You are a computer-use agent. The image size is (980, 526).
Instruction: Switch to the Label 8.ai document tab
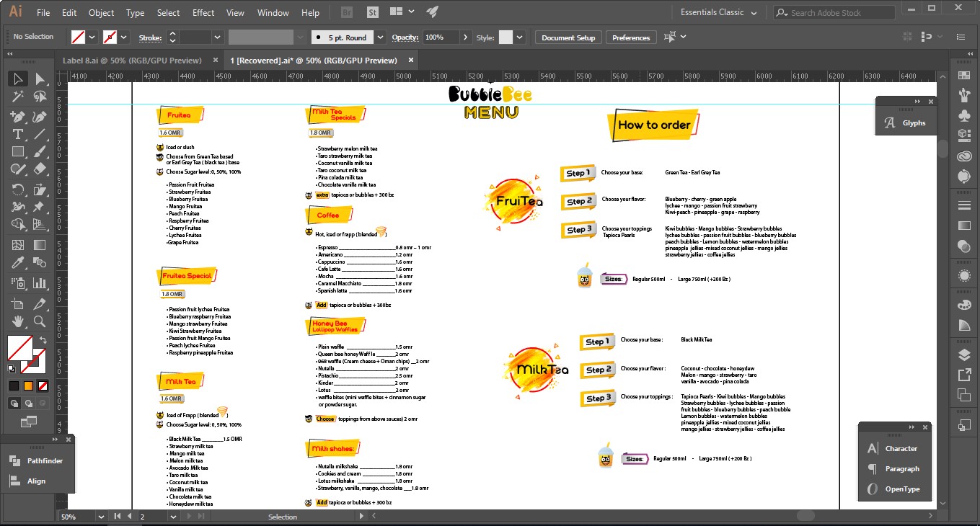132,61
